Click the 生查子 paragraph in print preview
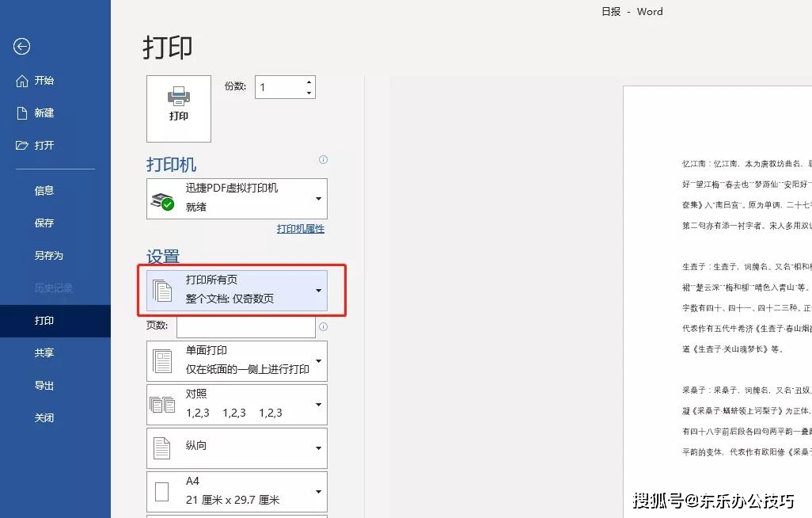The image size is (812, 518). (747, 307)
